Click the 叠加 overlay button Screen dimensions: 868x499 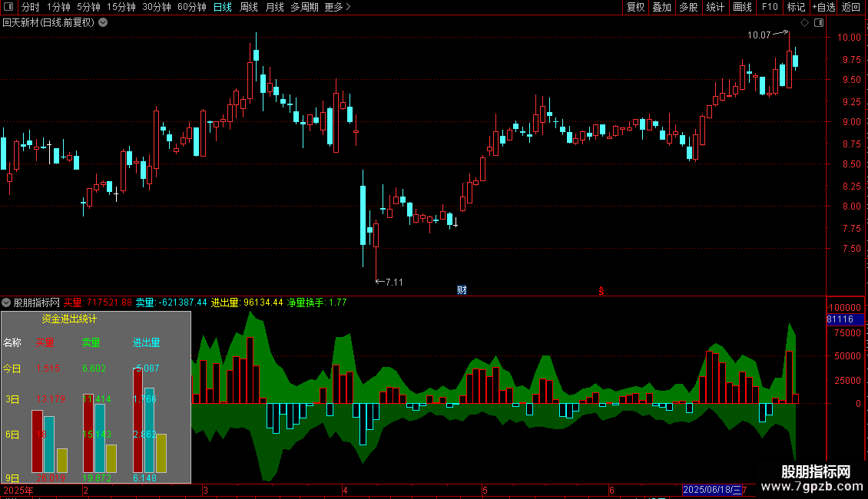coord(661,7)
